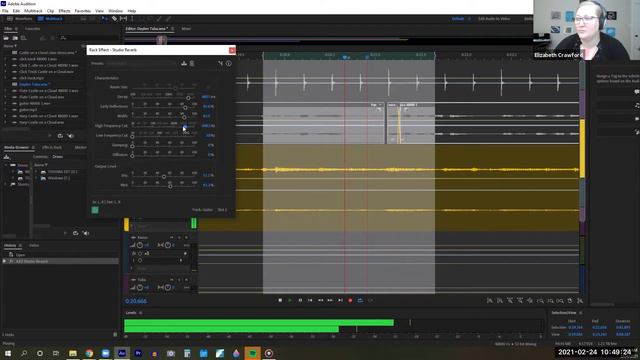Click the red Record button
Image resolution: width=640 pixels, height=360 pixels.
point(350,300)
